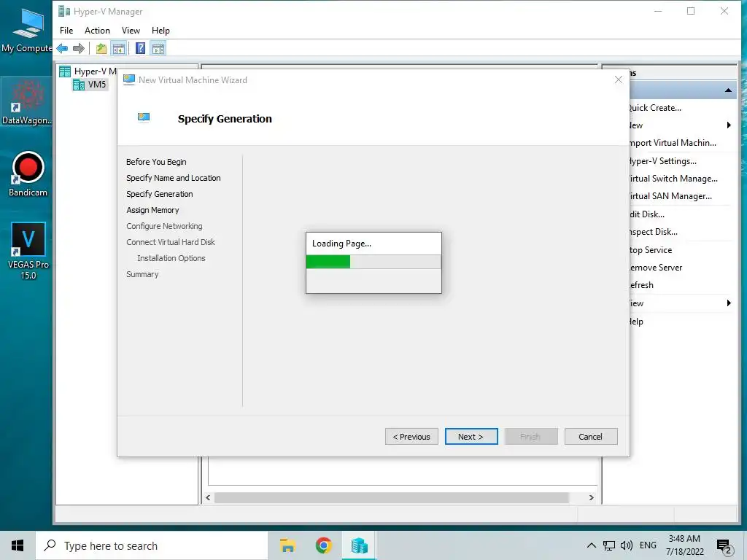Click the Loading Page progress bar
747x560 pixels.
373,262
